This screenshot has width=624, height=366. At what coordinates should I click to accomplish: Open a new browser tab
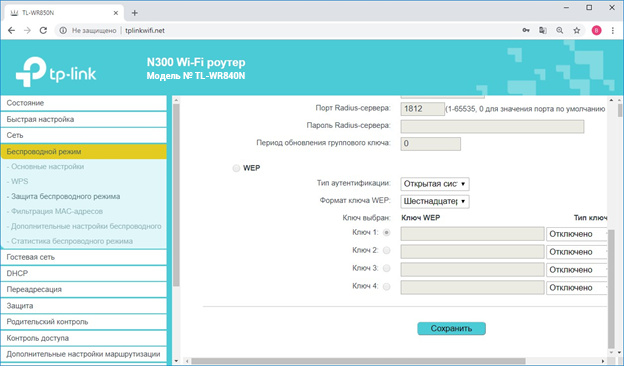[x=135, y=13]
